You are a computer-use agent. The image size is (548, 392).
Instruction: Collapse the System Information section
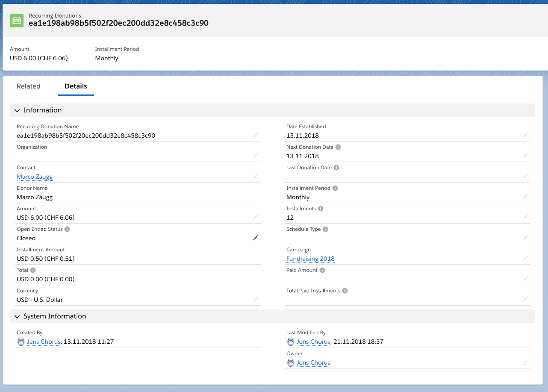pyautogui.click(x=17, y=316)
